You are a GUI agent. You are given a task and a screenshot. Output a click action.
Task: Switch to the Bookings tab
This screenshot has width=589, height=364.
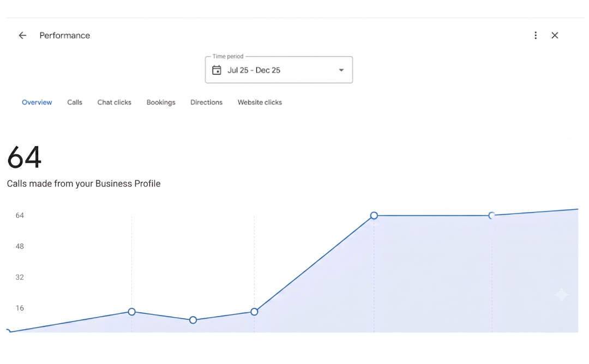point(161,102)
